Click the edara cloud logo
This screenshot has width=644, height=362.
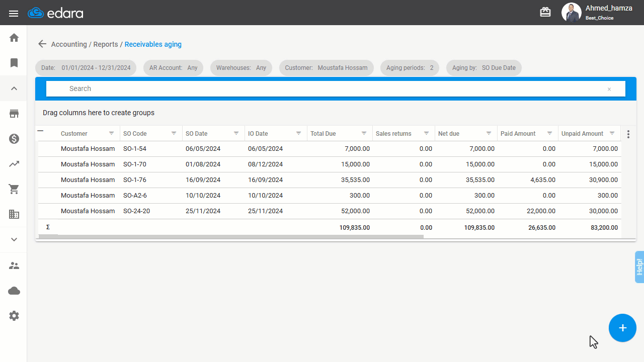pos(55,13)
